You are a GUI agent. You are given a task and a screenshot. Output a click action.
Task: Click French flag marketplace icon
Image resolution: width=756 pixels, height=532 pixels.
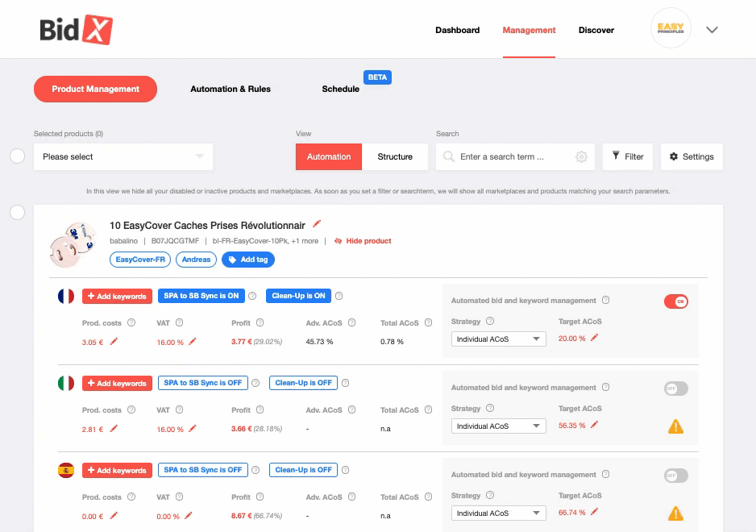pos(66,296)
